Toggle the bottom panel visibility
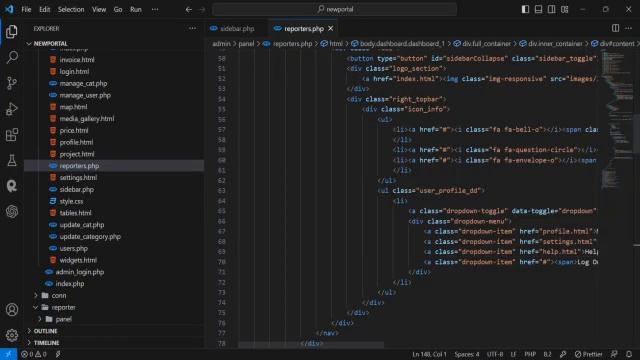 [538, 9]
